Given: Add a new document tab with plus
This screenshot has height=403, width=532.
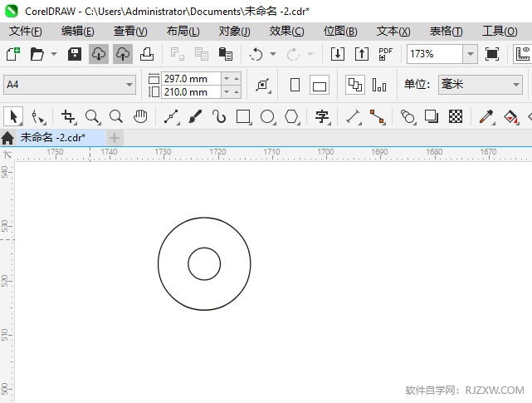Looking at the screenshot, I should [115, 138].
